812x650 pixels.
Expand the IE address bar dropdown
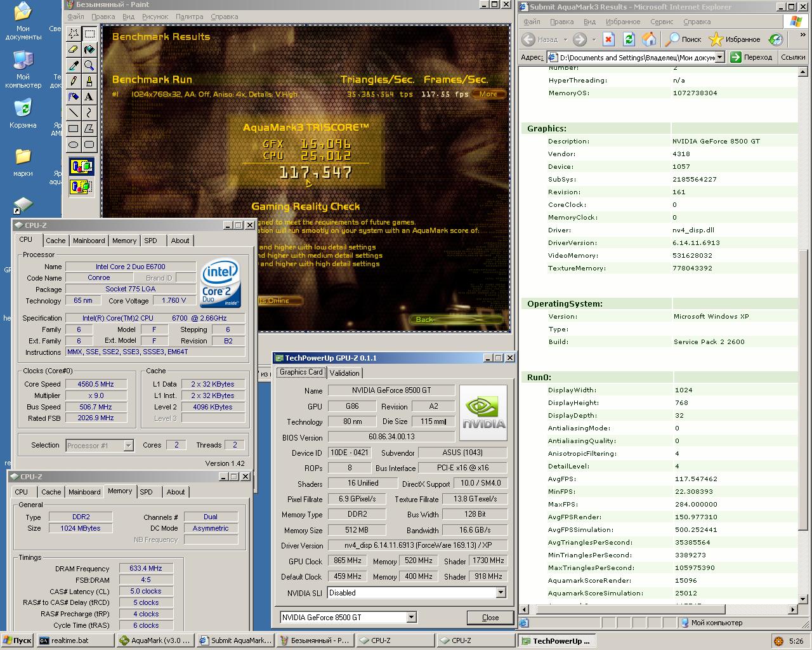719,57
